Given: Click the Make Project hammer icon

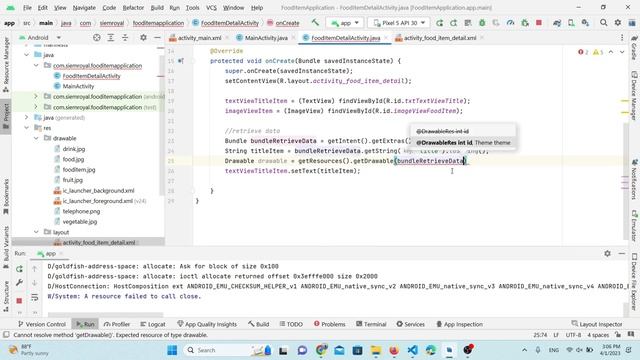Looking at the screenshot, I should point(315,23).
